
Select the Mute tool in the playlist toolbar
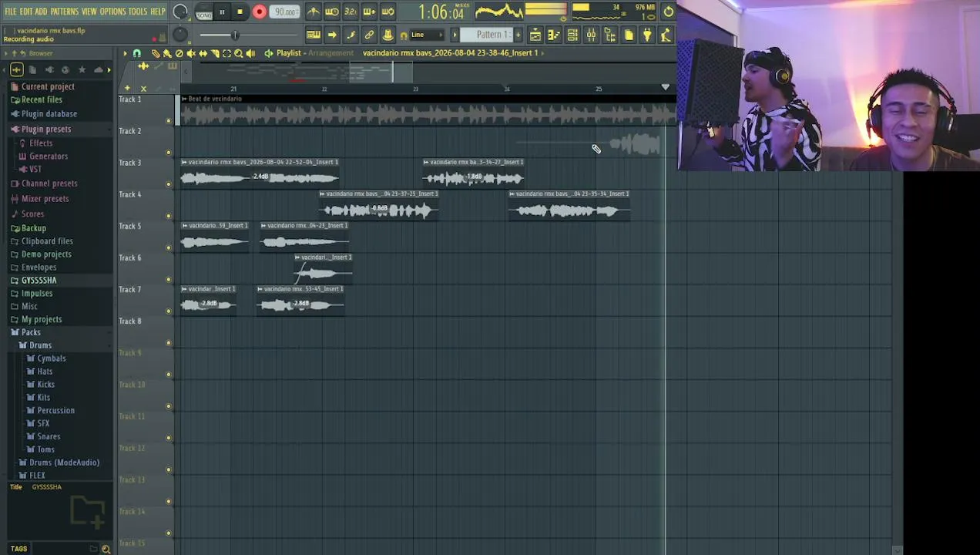pos(191,53)
